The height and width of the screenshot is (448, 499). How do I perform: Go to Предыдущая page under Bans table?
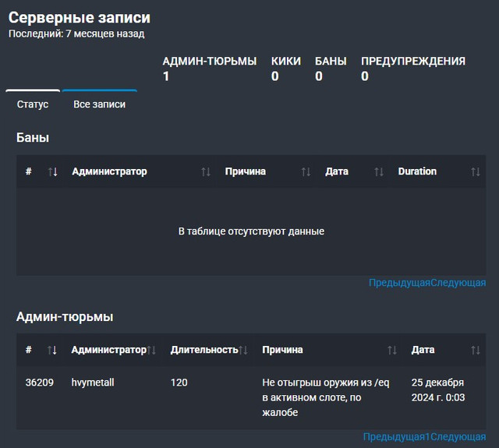coord(399,283)
